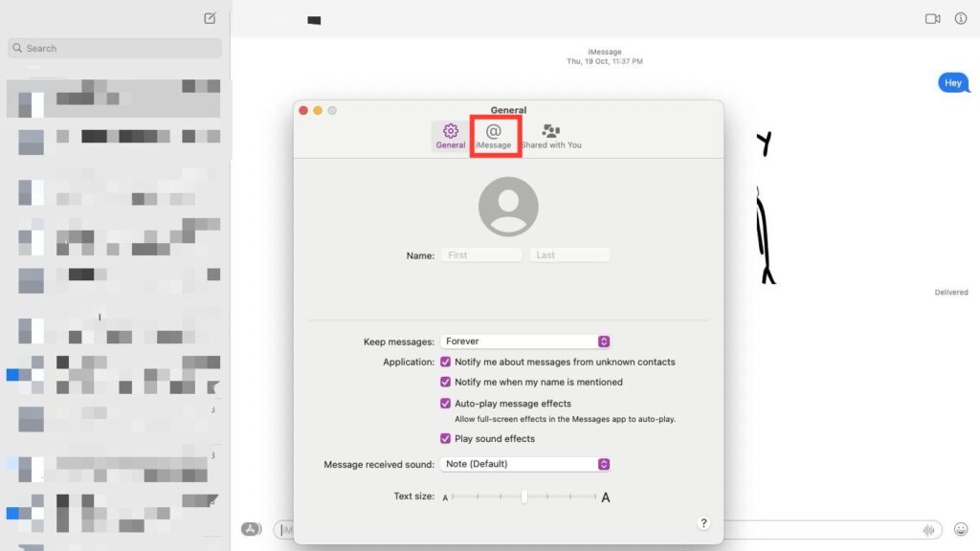Click the profile picture avatar placeholder
980x551 pixels.
point(508,207)
